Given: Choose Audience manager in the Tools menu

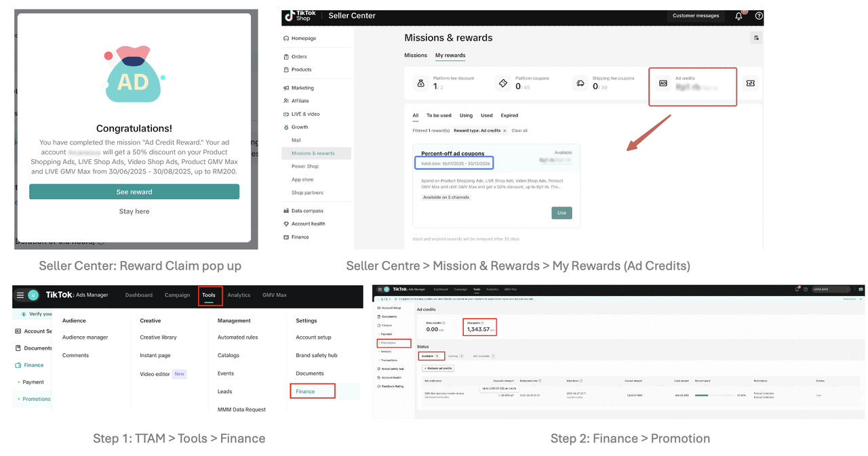Looking at the screenshot, I should 85,337.
